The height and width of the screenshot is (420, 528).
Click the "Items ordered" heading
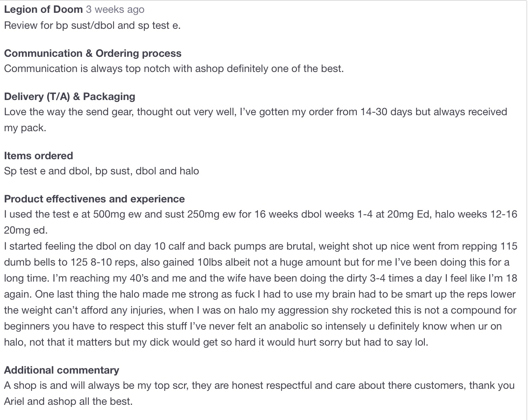[x=38, y=156]
